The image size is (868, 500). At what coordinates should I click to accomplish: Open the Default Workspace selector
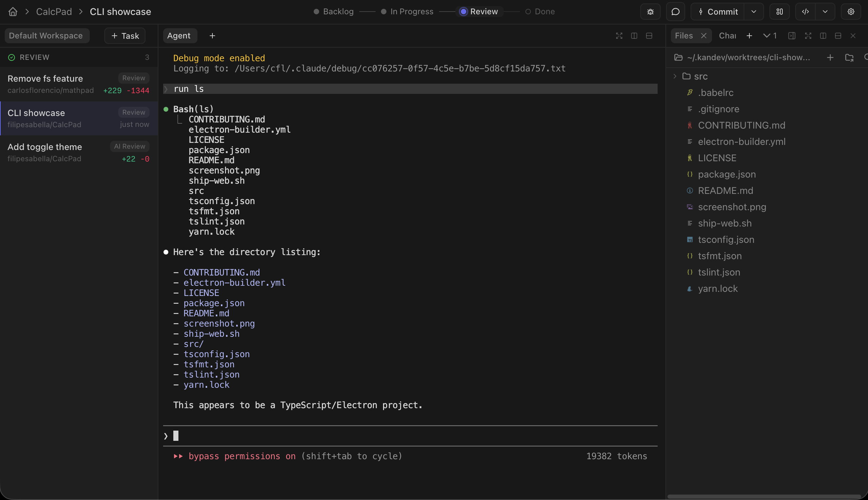point(47,36)
